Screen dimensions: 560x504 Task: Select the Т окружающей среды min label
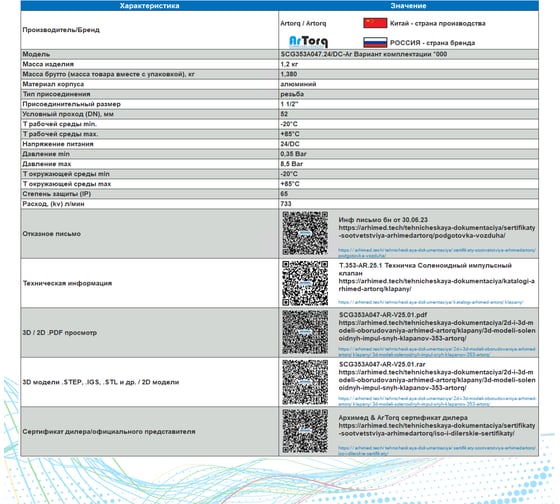(x=66, y=174)
